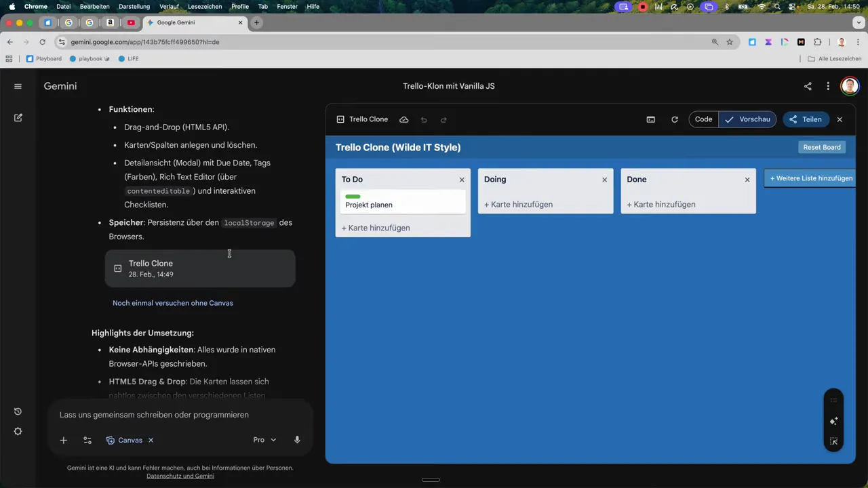
Task: Disable Canvas mode via its X chip
Action: point(151,440)
